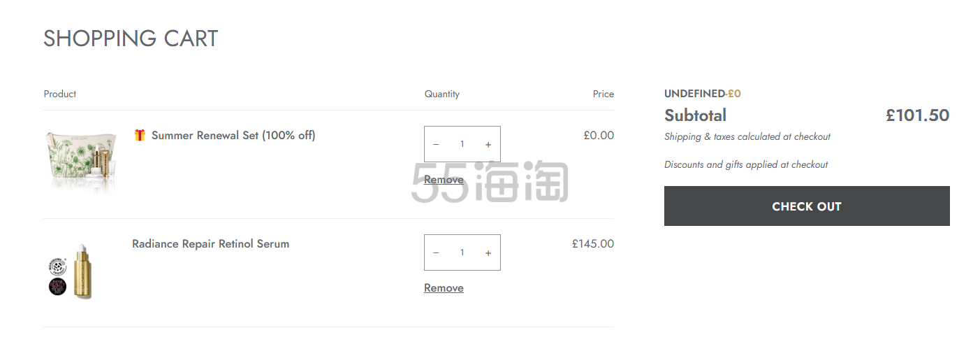Click the Retinol Serum quantity field
The height and width of the screenshot is (363, 980).
(x=462, y=253)
